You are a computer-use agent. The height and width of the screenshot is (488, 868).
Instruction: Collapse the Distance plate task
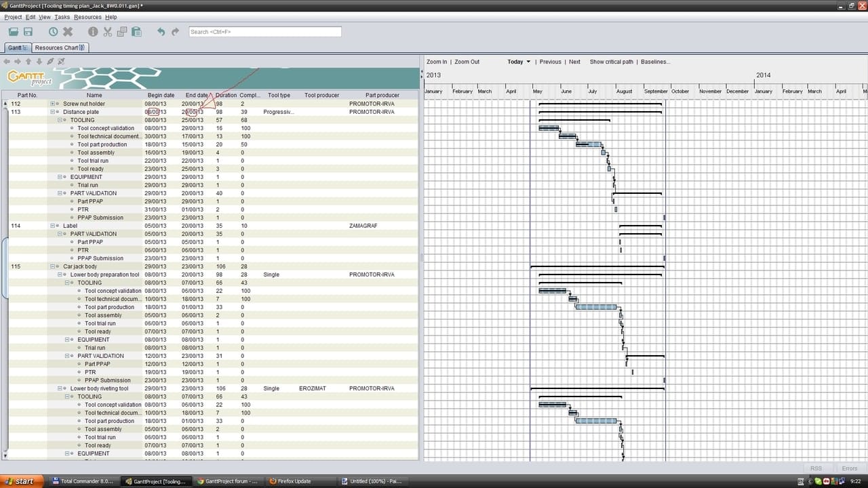coord(53,112)
